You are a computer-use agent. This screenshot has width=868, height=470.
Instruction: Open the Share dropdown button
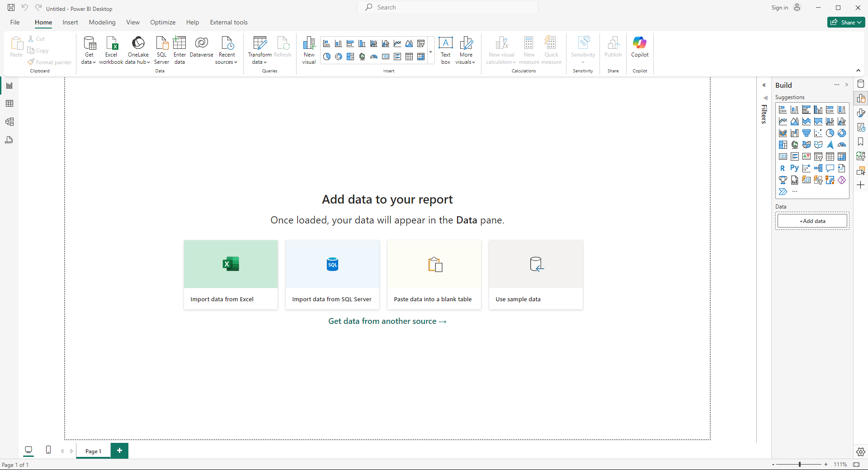[846, 22]
